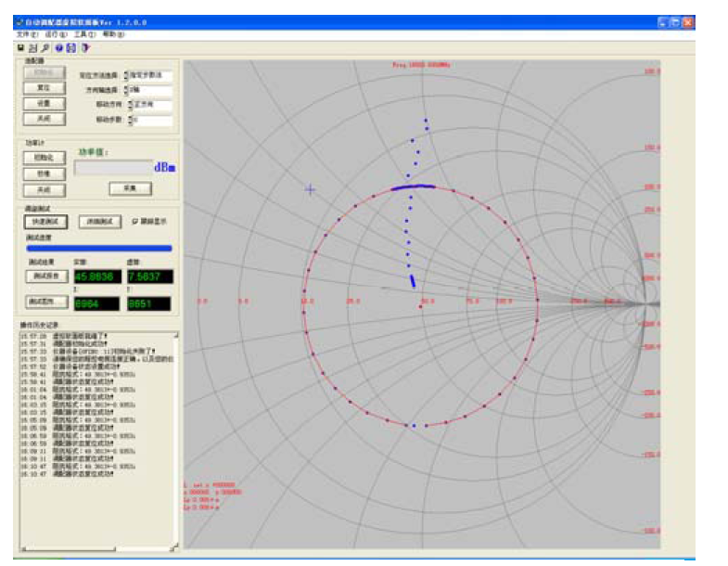Toggle the 跟踪显示 (track display) checkbox
Viewport: 728px width, 566px height.
tap(135, 222)
